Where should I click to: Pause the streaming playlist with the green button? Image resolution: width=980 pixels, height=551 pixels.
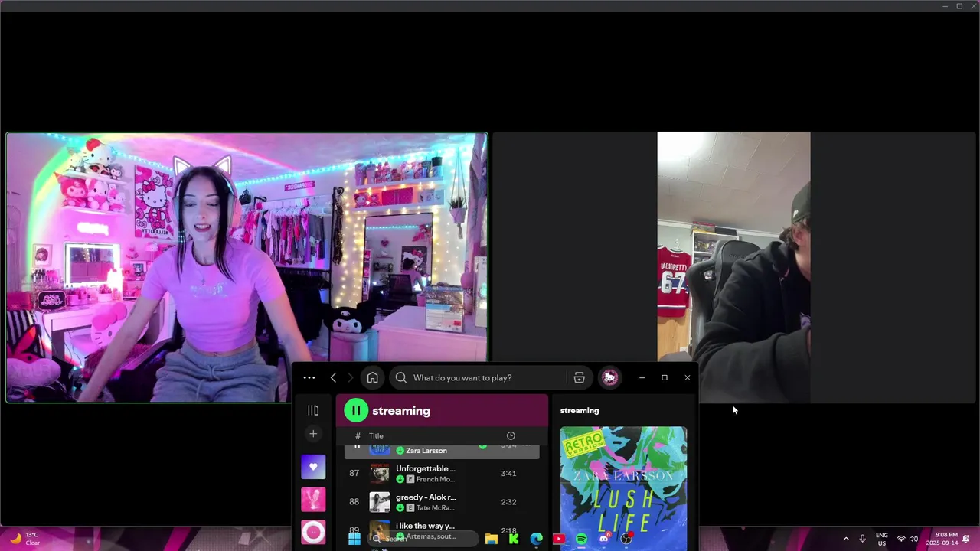click(x=356, y=410)
